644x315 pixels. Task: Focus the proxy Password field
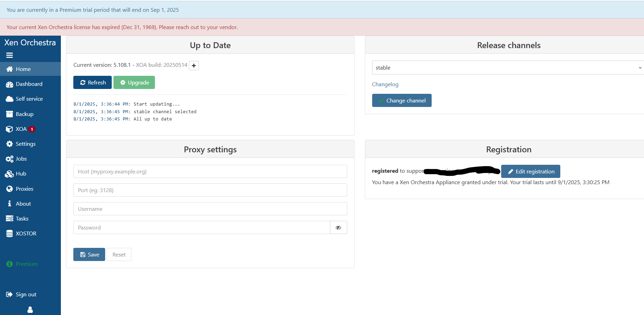pos(202,227)
